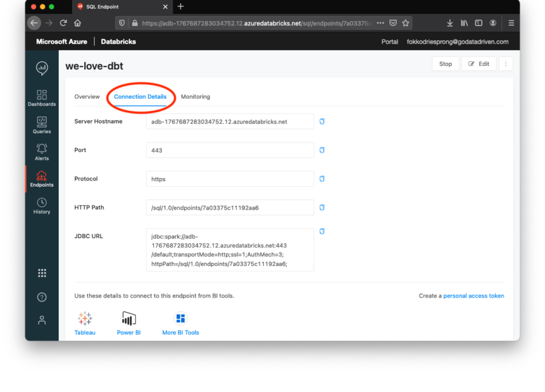Click the HTTP Path input field

point(230,208)
